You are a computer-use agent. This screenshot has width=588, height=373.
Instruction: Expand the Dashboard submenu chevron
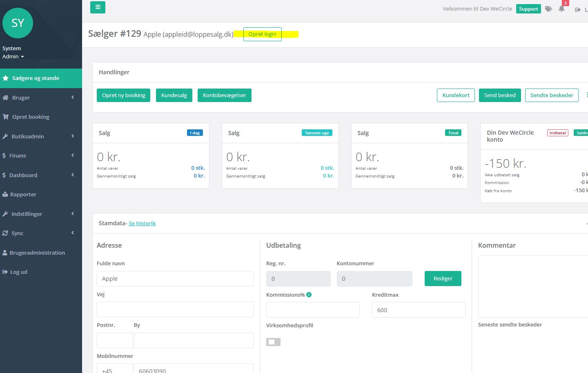point(73,175)
